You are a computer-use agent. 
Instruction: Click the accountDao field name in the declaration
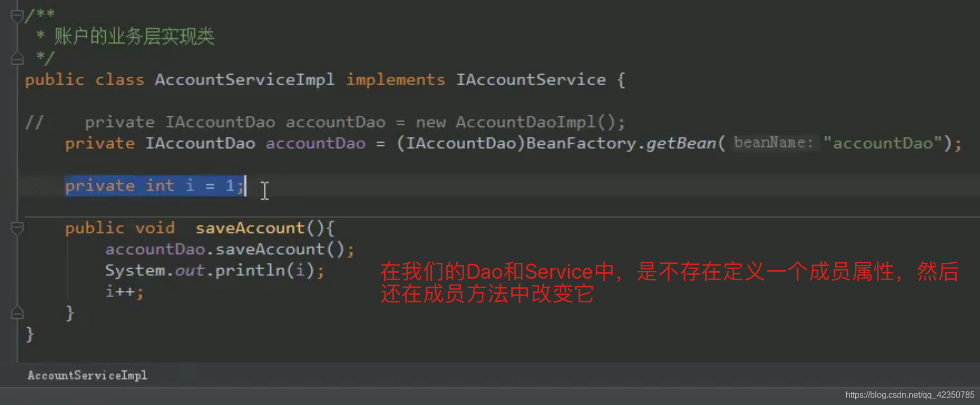pos(316,143)
